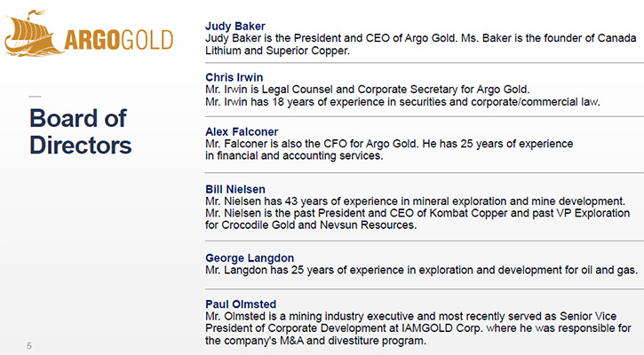Select Judy Baker's President and CEO description
The height and width of the screenshot is (355, 644).
click(x=420, y=44)
